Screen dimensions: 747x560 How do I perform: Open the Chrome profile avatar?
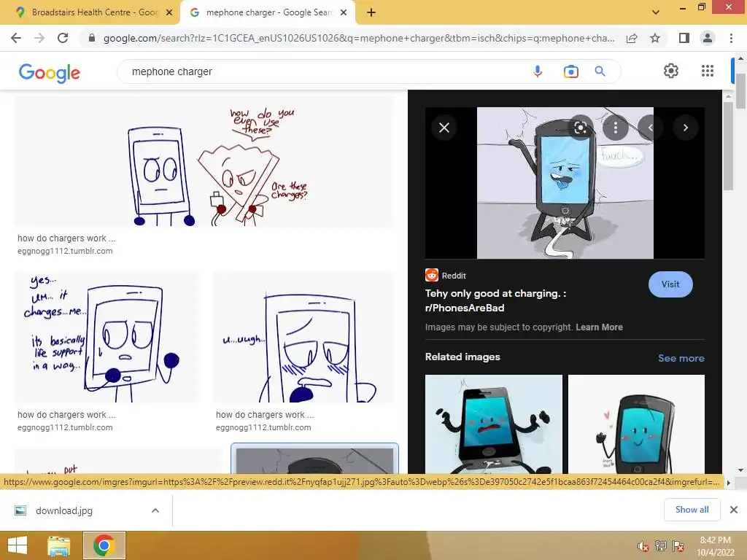tap(708, 38)
